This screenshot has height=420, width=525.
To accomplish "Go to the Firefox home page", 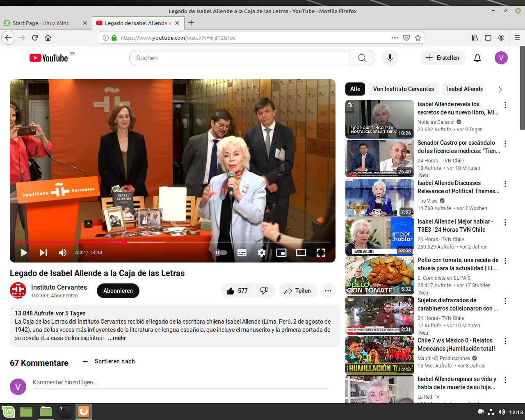I will [x=48, y=38].
